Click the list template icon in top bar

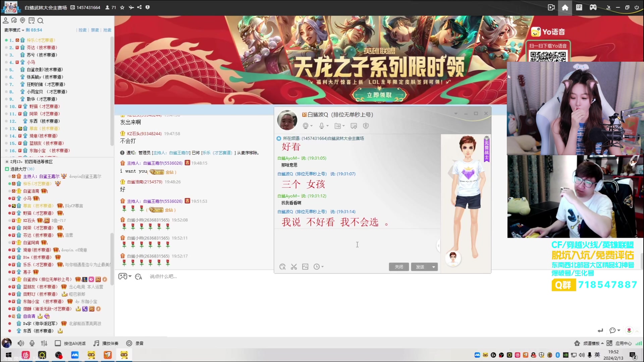tap(579, 7)
